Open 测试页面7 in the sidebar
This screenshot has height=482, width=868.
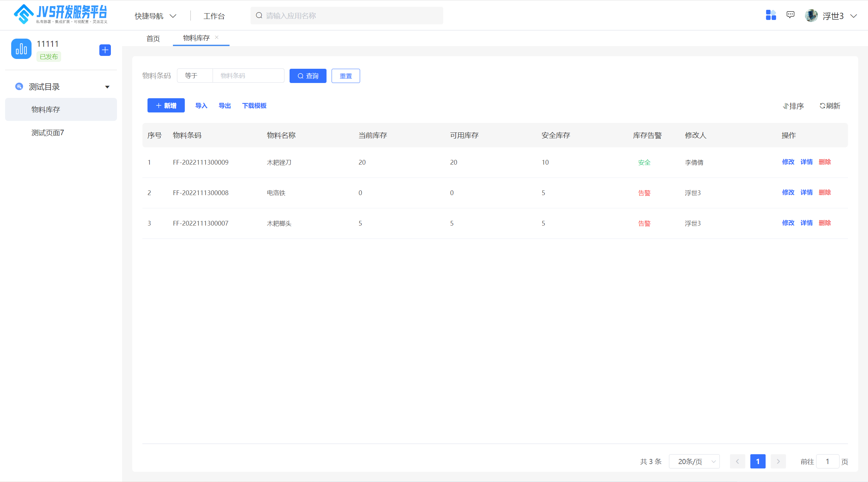(48, 133)
